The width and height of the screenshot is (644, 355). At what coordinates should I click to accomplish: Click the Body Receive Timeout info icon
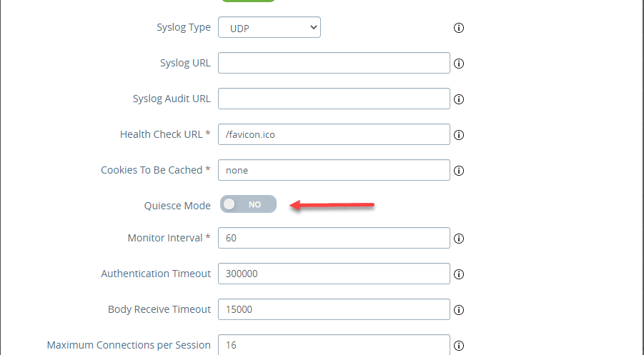pos(459,310)
